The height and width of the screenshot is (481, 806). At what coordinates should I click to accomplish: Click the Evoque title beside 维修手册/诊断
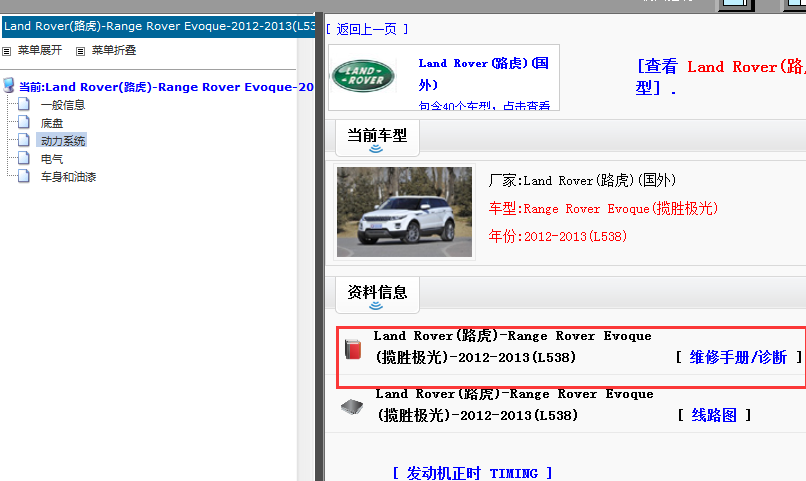tap(512, 347)
